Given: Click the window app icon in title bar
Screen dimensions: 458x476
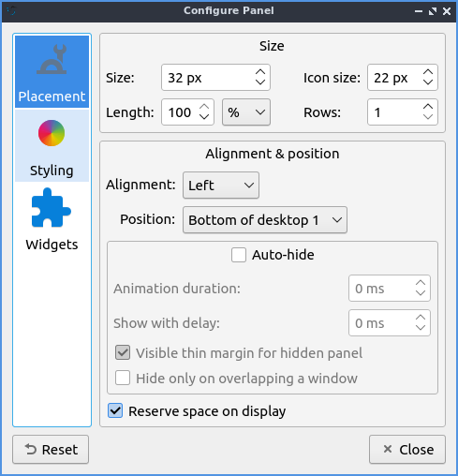Looking at the screenshot, I should [x=11, y=10].
